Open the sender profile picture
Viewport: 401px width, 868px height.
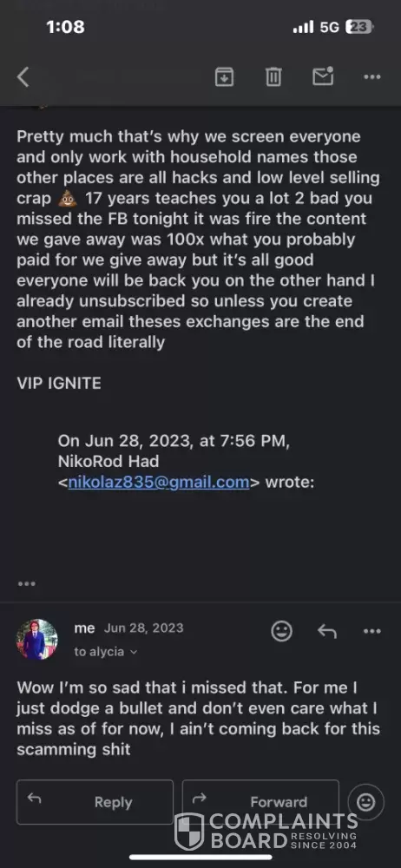coord(37,640)
